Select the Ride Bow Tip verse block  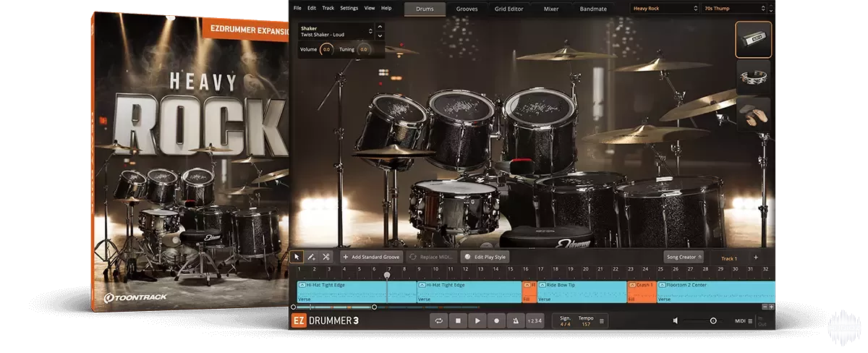coord(582,292)
